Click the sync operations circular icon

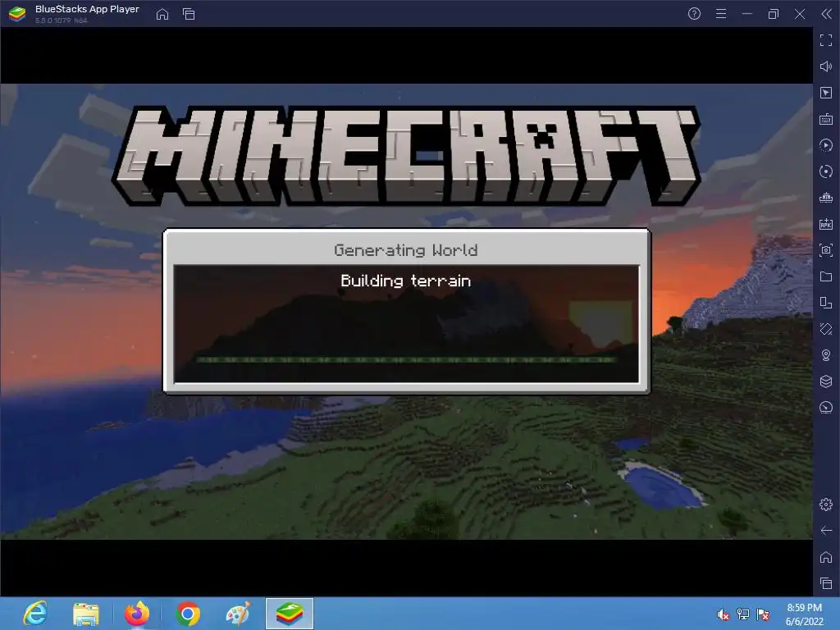point(826,171)
